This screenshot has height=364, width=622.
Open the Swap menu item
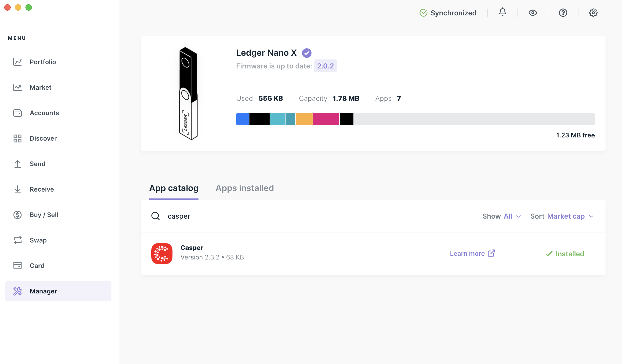point(38,240)
